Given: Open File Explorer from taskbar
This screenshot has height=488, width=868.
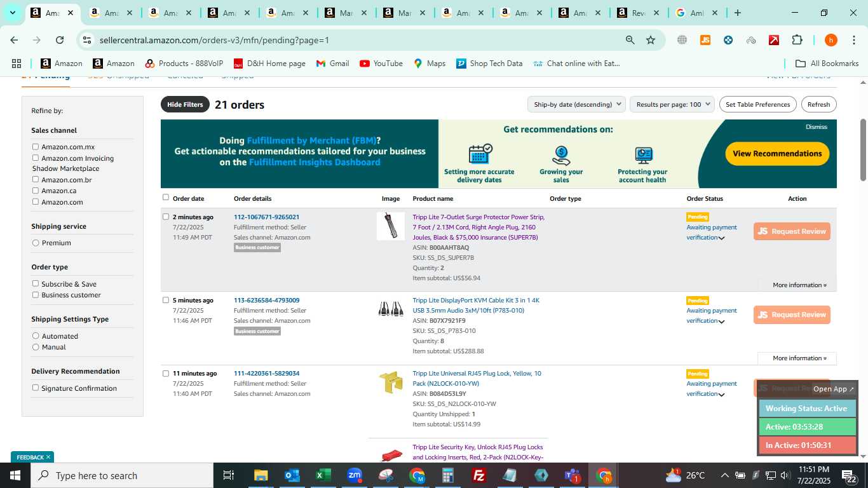Looking at the screenshot, I should coord(261,475).
